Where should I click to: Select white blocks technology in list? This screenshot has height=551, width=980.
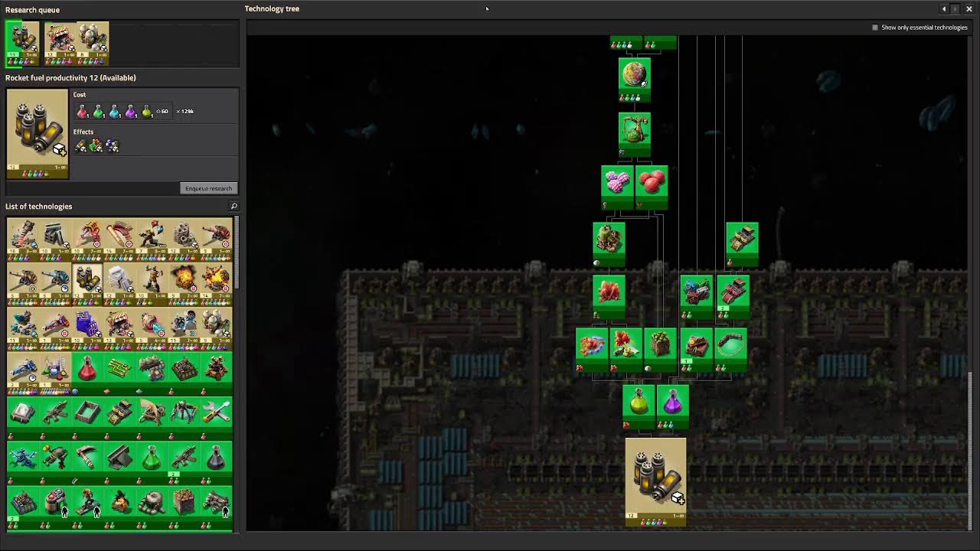pos(119,284)
